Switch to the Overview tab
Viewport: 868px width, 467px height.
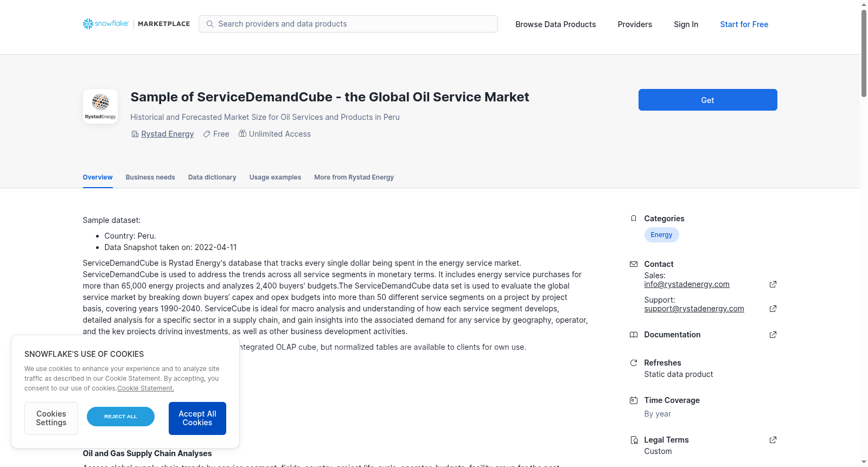pos(98,177)
